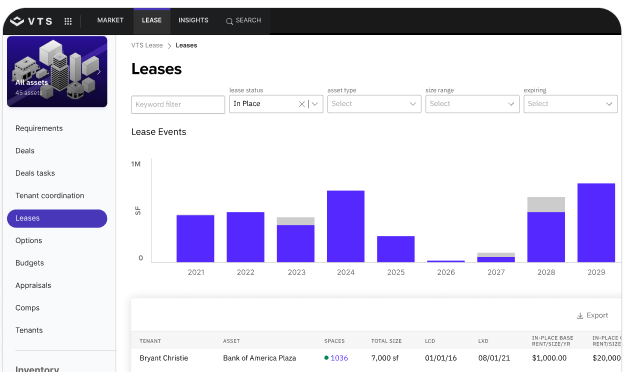
Task: Click the Export download icon
Action: point(580,316)
